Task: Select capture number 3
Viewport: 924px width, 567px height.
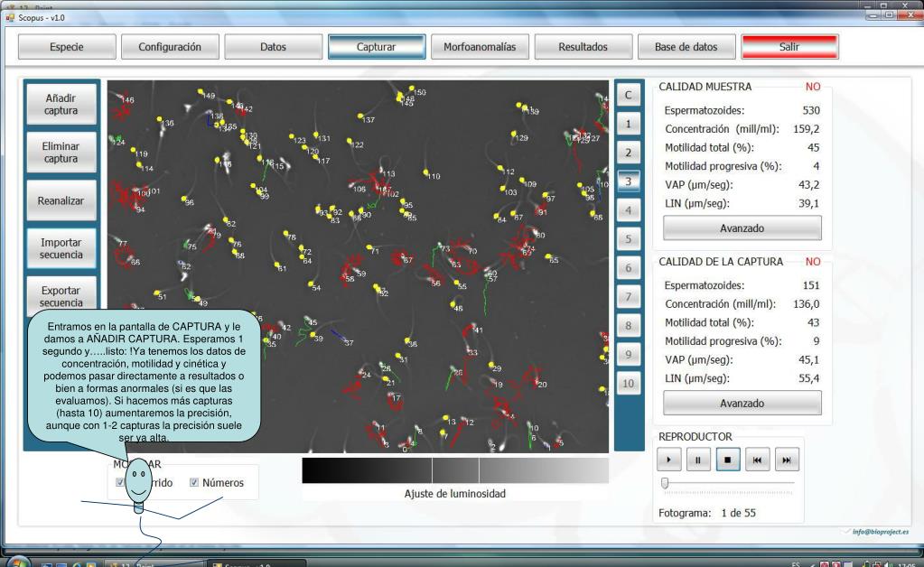Action: (628, 181)
